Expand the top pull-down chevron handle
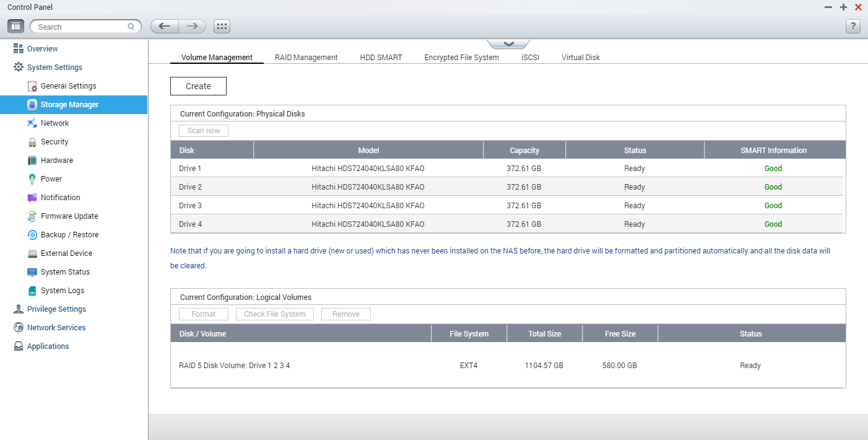 508,44
